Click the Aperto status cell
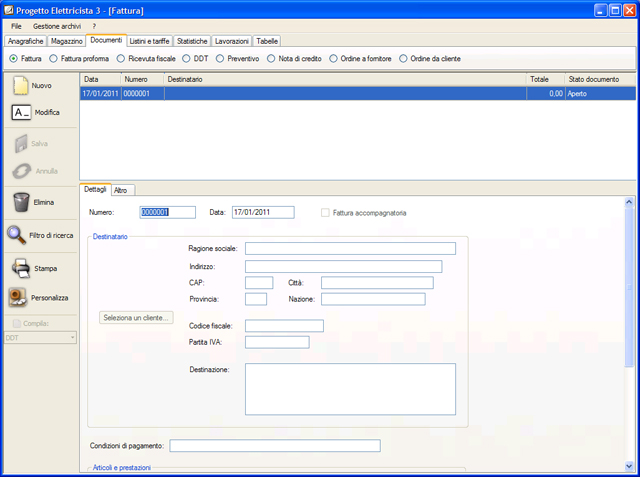The height and width of the screenshot is (477, 640). click(x=601, y=93)
